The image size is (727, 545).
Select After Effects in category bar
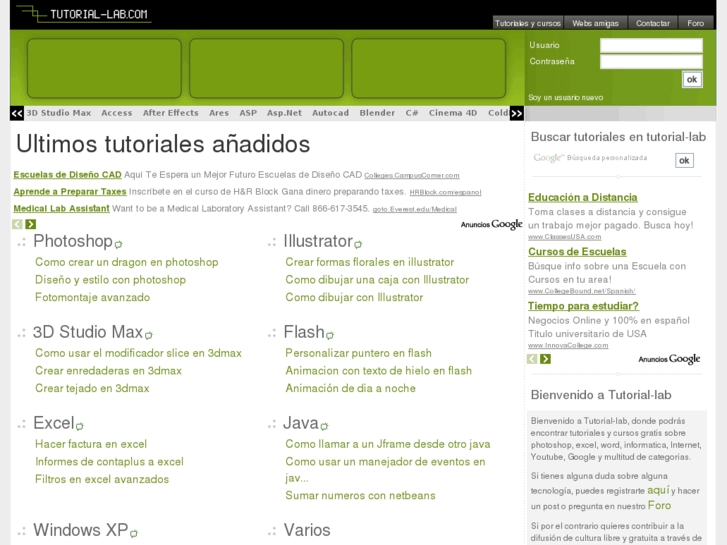[171, 113]
